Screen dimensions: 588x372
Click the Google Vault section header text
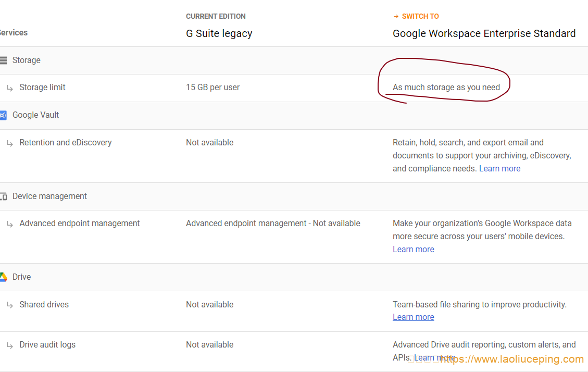click(35, 115)
